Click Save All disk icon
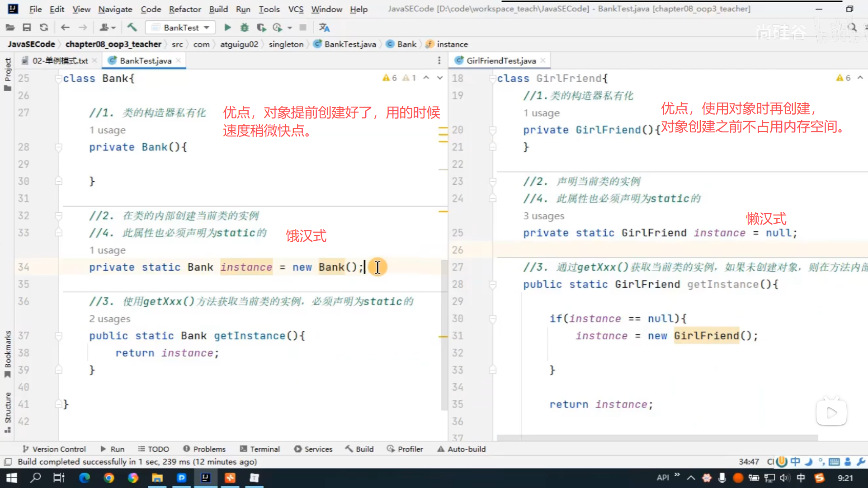Viewport: 868px width, 488px height. coord(27,28)
